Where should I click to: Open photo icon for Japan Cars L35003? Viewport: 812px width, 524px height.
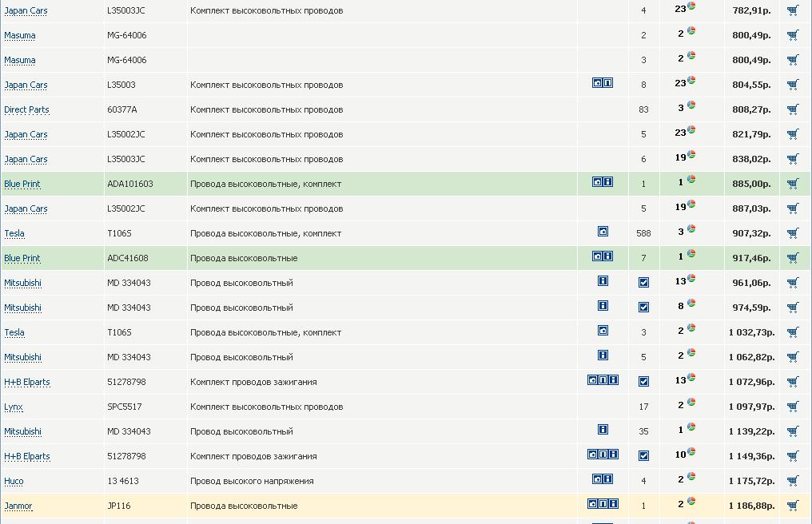pyautogui.click(x=598, y=83)
